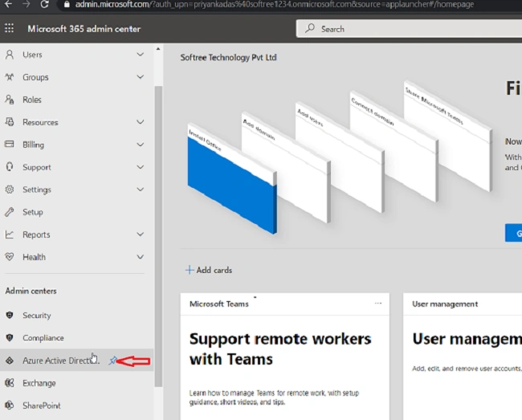
Task: Click the sidebar vertical scrollbar thumb
Action: pos(158,236)
